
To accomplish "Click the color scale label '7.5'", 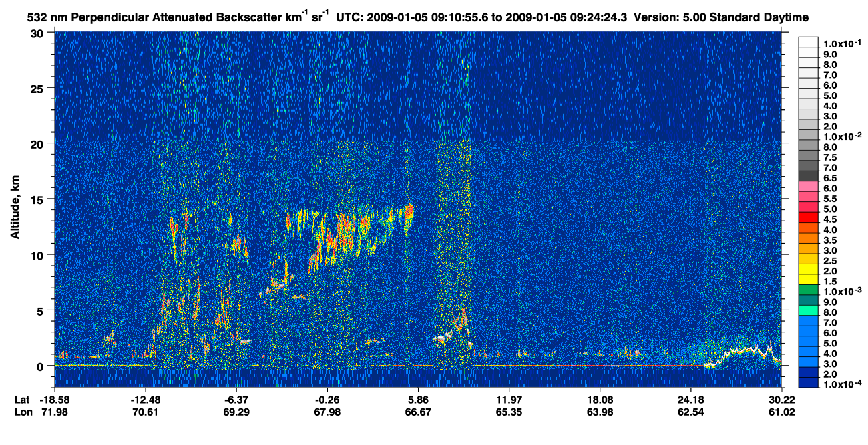I will click(x=830, y=157).
